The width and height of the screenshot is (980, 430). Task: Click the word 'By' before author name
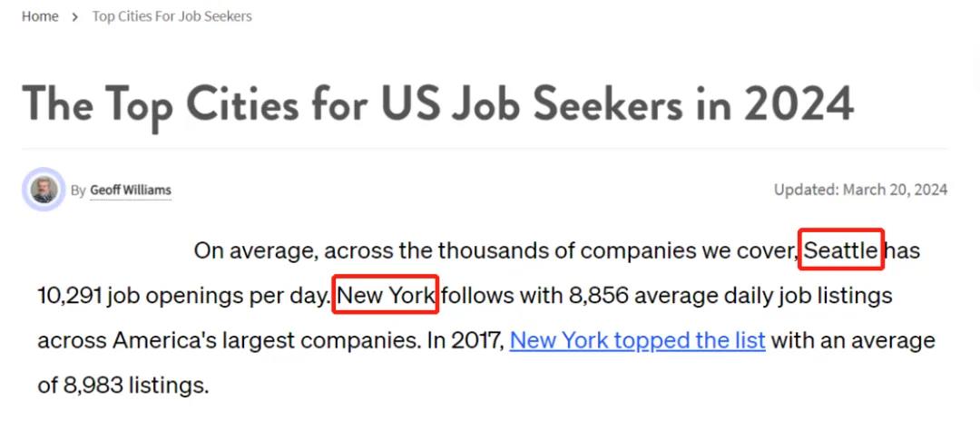click(x=78, y=190)
